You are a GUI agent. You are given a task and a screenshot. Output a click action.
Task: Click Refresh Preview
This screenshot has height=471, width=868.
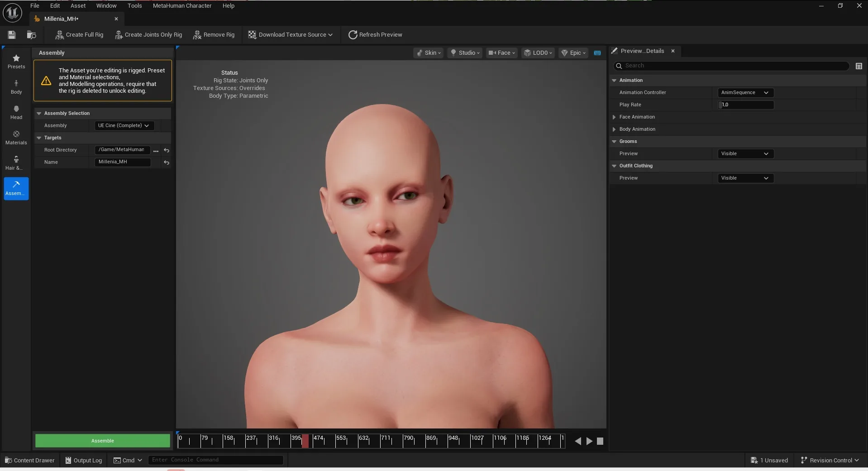(x=375, y=35)
